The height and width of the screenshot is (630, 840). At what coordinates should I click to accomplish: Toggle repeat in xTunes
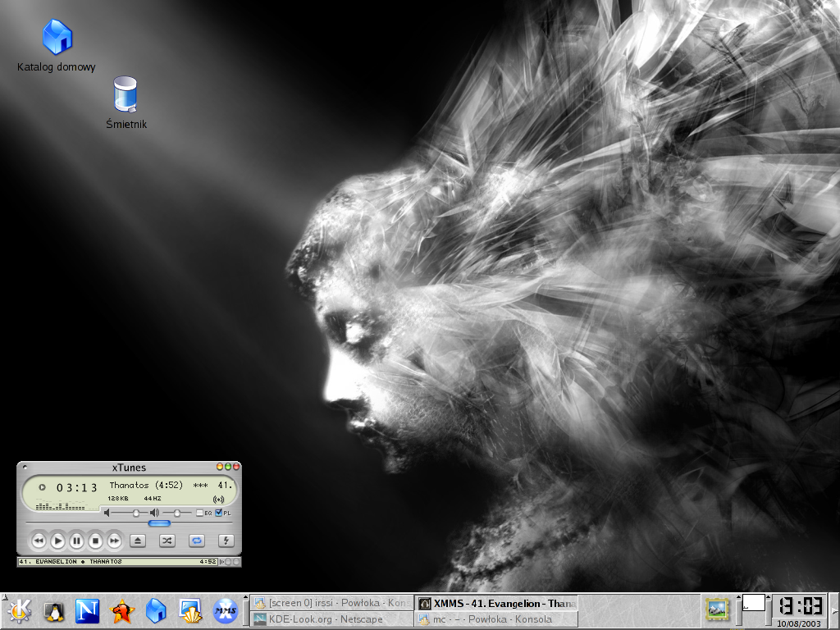pyautogui.click(x=197, y=541)
